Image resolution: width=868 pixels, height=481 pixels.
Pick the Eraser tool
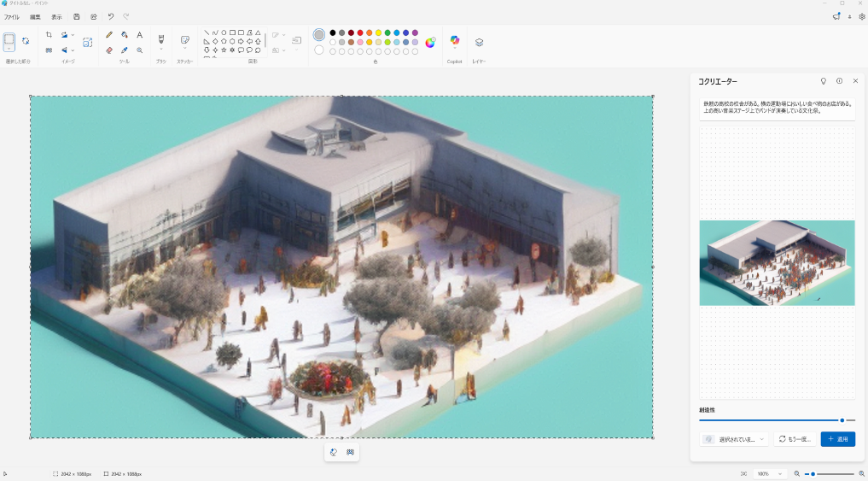[109, 50]
